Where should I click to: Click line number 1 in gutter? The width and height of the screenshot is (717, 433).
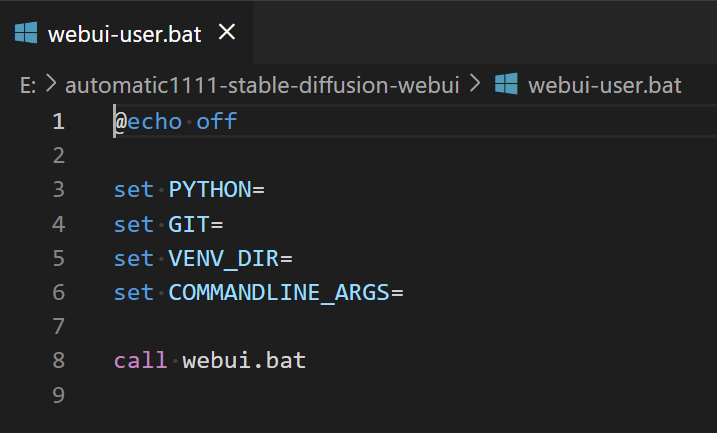point(58,122)
